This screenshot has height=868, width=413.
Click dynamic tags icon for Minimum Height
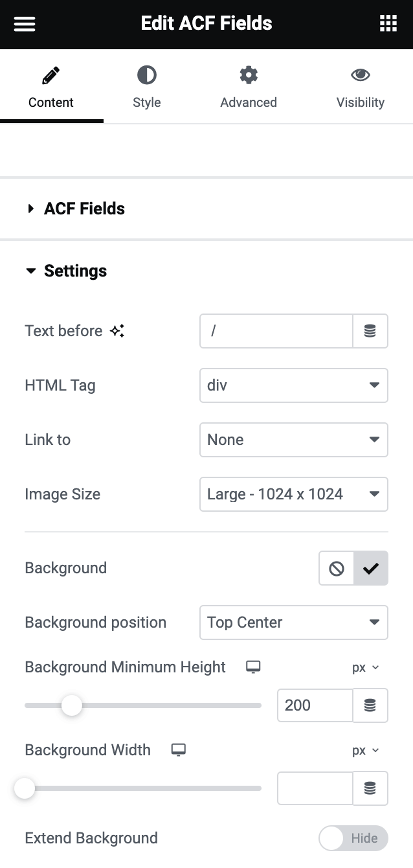(370, 705)
